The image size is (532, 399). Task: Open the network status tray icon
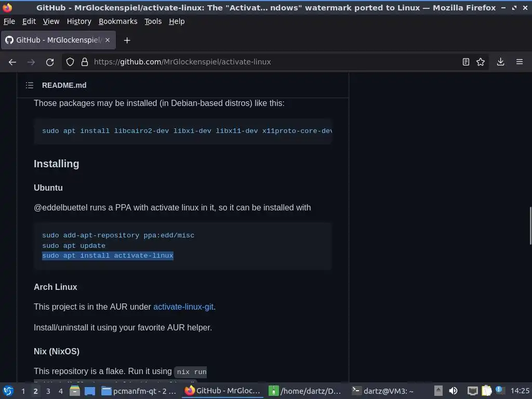coord(472,391)
